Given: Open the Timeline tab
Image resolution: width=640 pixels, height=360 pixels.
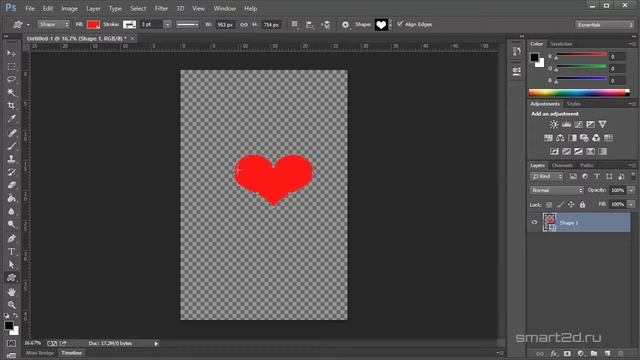Looking at the screenshot, I should [72, 353].
